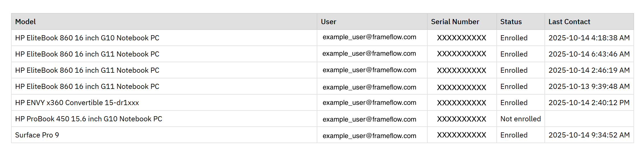Select the Surface Pro 9 model cell
The height and width of the screenshot is (146, 644).
pos(37,135)
